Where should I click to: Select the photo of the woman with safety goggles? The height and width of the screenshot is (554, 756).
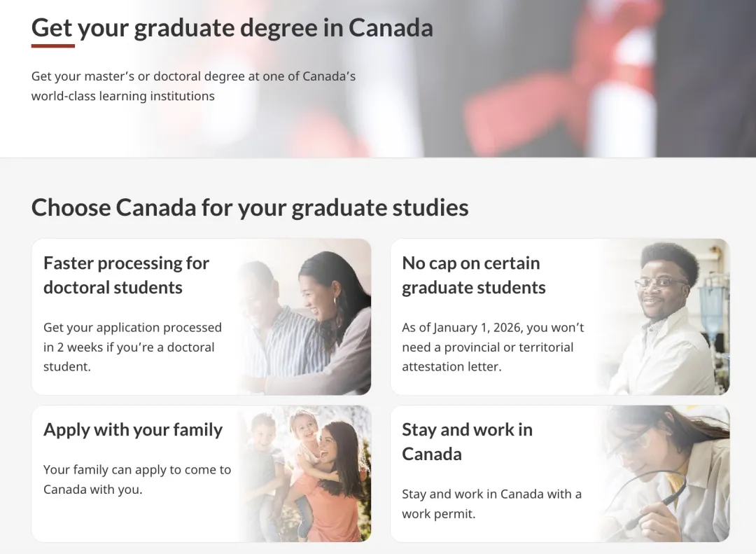665,473
